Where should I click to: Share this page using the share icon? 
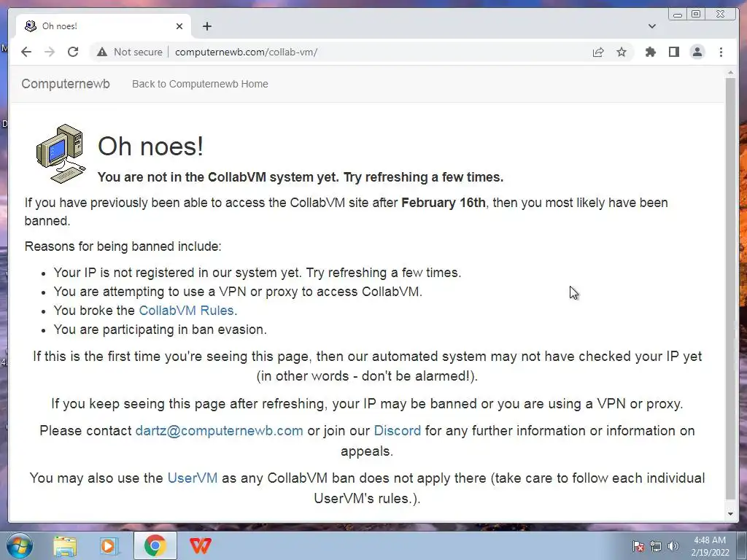(598, 52)
